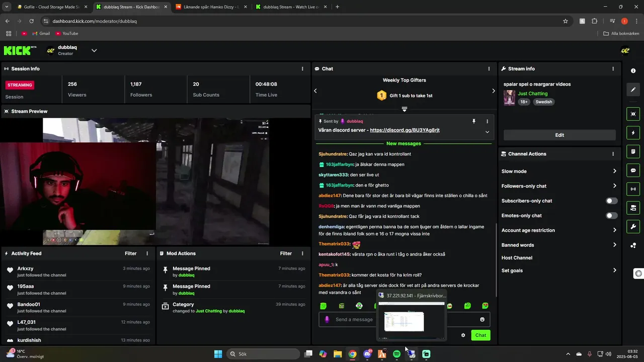644x362 pixels.
Task: Click the Edit stream info button
Action: click(559, 135)
